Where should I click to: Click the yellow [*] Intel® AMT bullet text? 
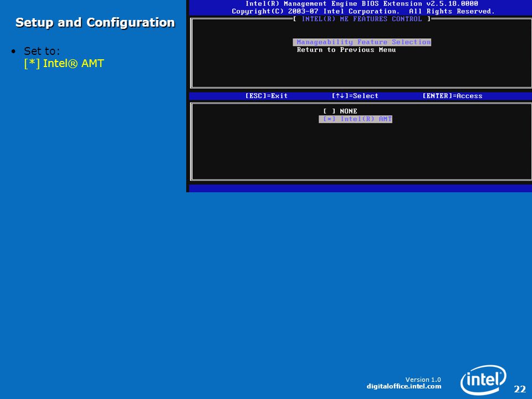64,63
